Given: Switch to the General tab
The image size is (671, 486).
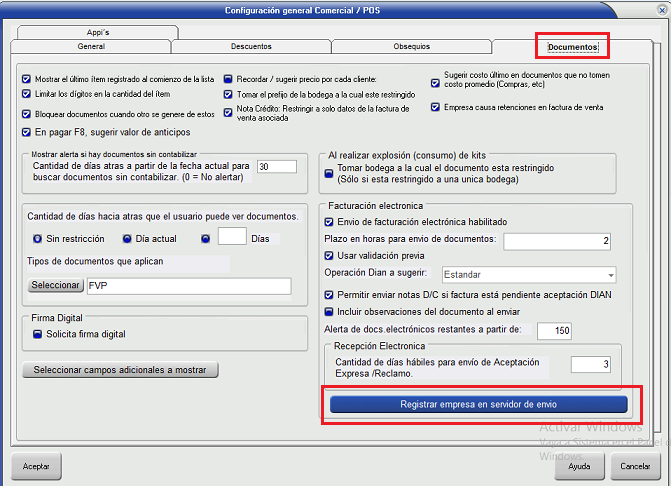Looking at the screenshot, I should pyautogui.click(x=91, y=46).
